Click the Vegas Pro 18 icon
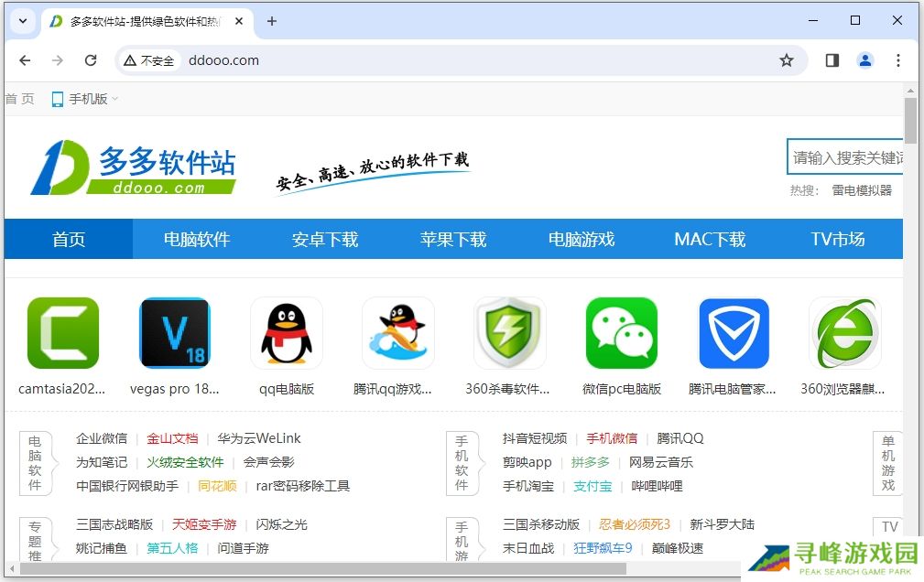This screenshot has height=582, width=924. 175,333
